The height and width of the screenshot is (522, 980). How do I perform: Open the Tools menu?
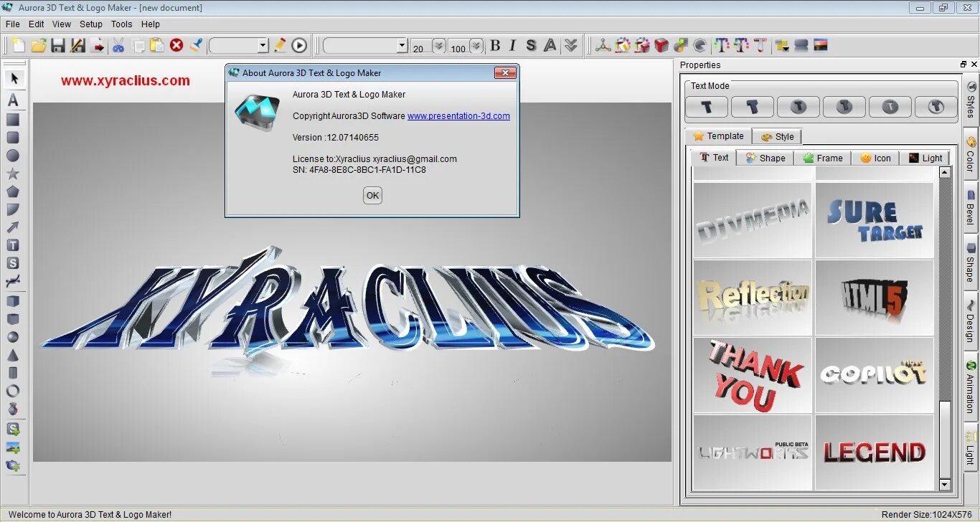pyautogui.click(x=122, y=24)
